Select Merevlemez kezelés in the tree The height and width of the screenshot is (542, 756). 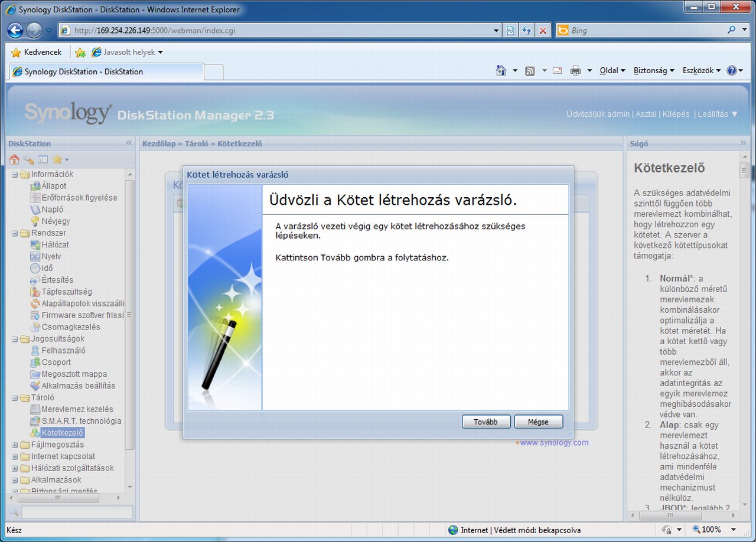77,409
